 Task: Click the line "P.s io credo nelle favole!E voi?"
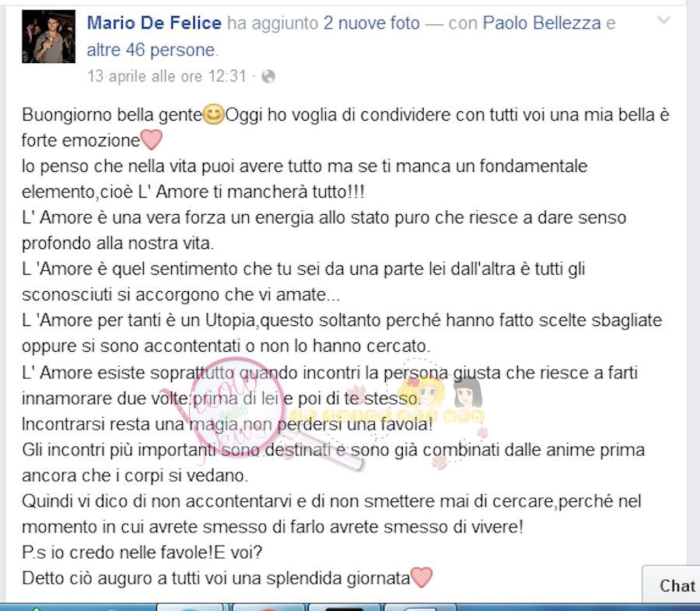point(142,553)
